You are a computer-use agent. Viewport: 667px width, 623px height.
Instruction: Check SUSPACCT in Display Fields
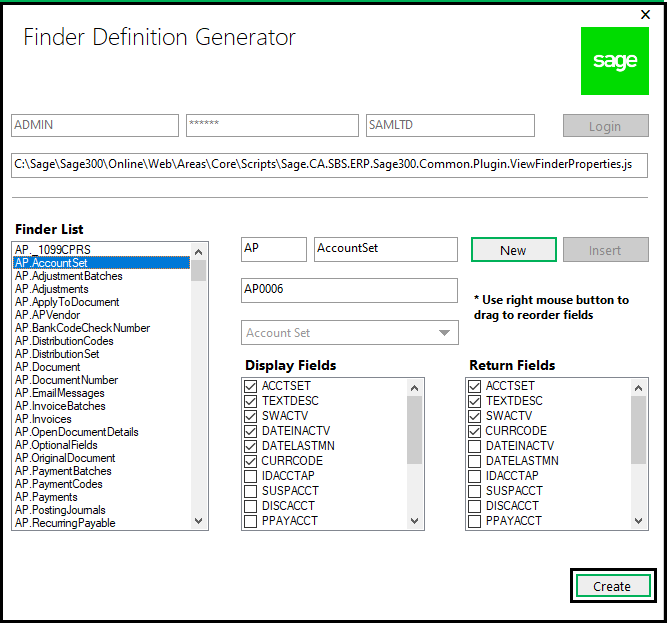[251, 491]
